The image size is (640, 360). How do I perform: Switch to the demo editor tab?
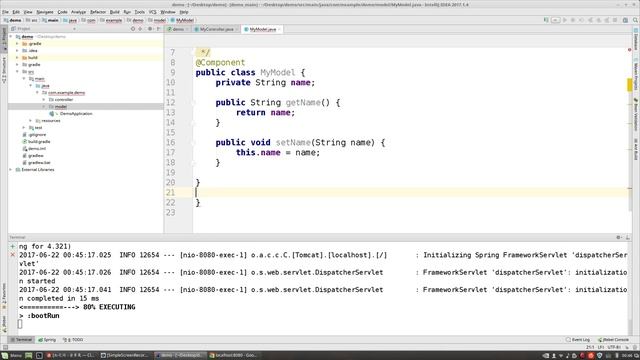click(x=178, y=29)
